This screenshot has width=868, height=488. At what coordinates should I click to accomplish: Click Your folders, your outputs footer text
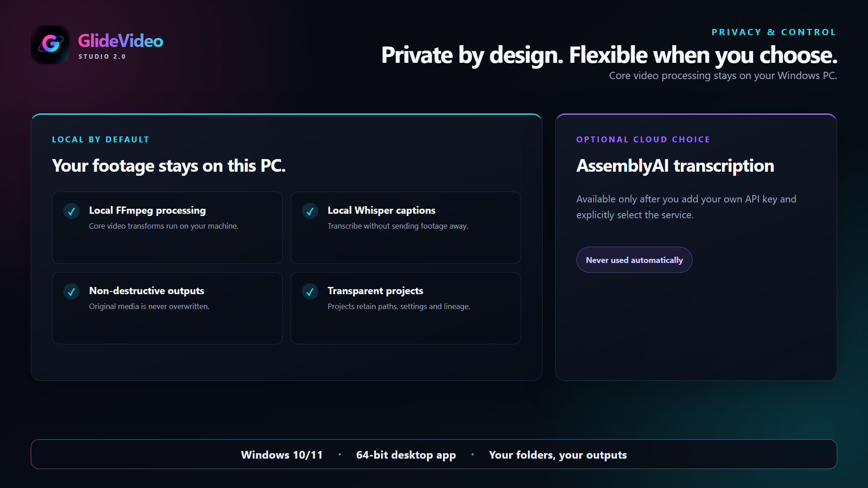click(558, 455)
